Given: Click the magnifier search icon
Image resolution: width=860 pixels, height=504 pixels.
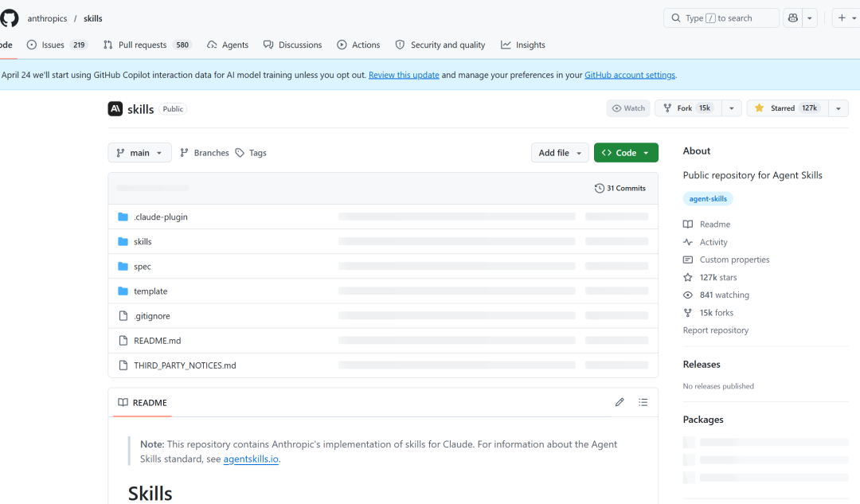Looking at the screenshot, I should pyautogui.click(x=676, y=18).
